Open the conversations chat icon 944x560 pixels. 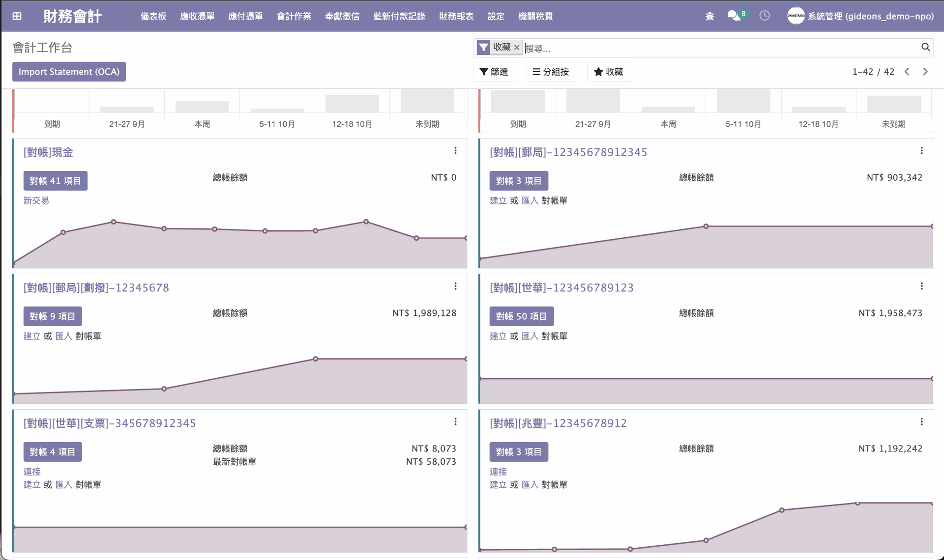(x=734, y=16)
